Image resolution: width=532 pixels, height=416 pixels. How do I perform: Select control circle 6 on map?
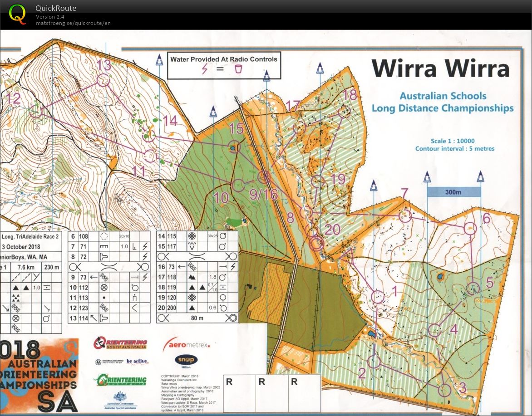(471, 229)
